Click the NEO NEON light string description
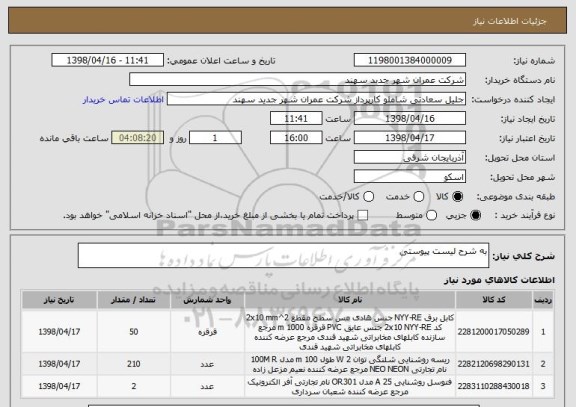Image resolution: width=576 pixels, height=407 pixels. tap(350, 364)
